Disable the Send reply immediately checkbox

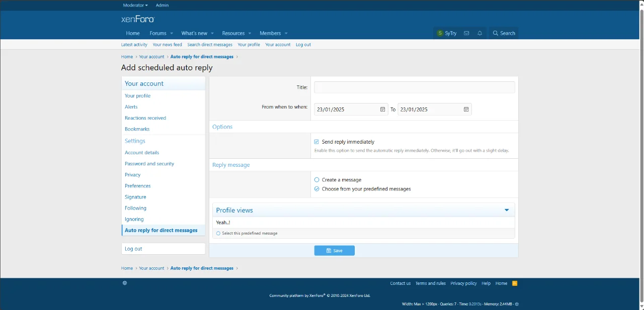pos(316,142)
